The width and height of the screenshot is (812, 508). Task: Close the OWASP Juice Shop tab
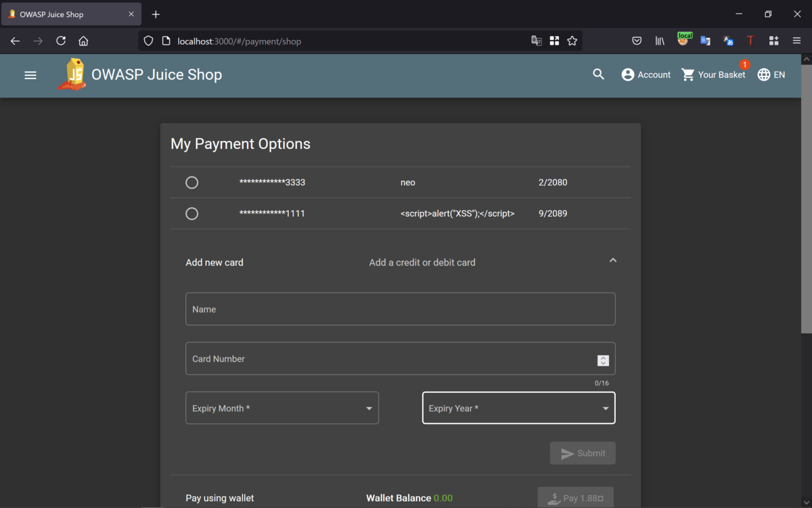(x=131, y=14)
